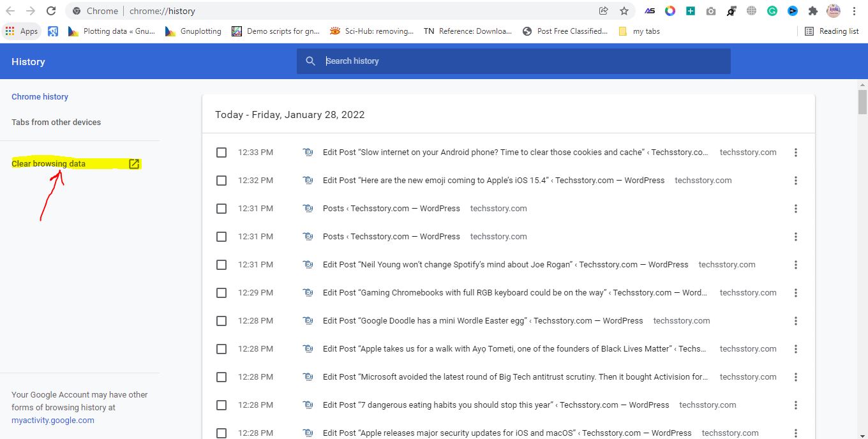Check the 'Apple releases major security updates' checkbox
Image resolution: width=868 pixels, height=439 pixels.
(x=221, y=433)
